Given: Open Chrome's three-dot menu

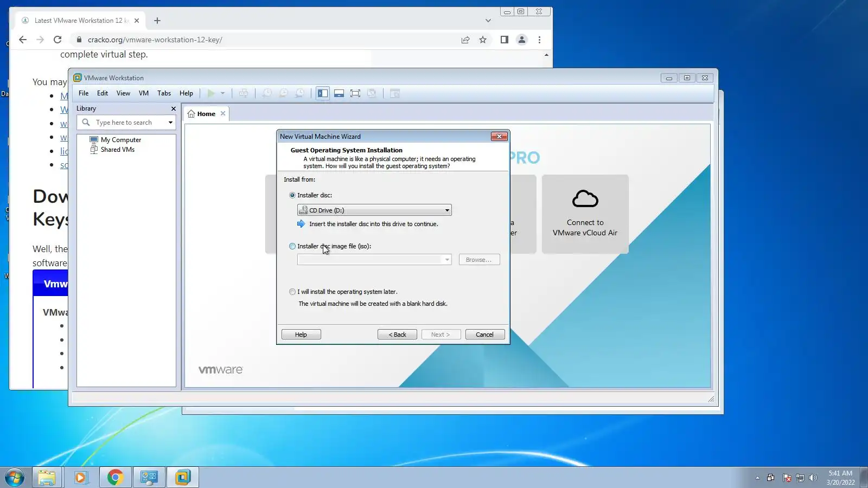Looking at the screenshot, I should [x=539, y=40].
